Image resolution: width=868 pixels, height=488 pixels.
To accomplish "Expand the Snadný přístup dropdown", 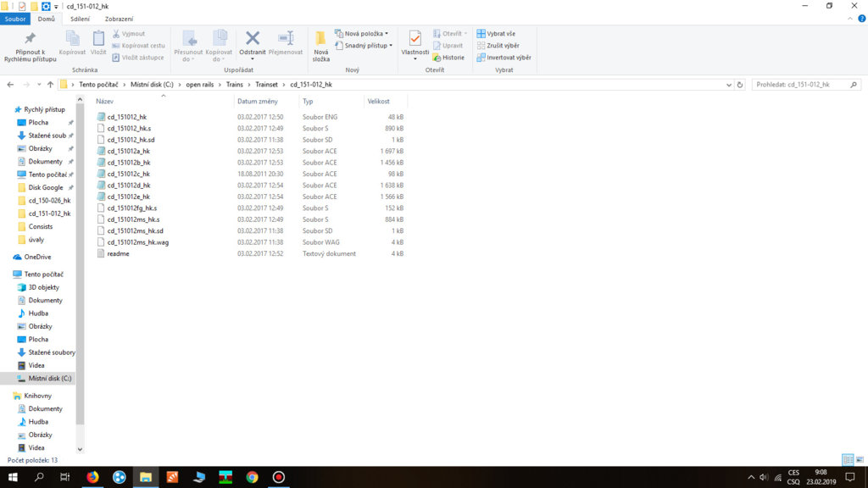I will (x=364, y=46).
